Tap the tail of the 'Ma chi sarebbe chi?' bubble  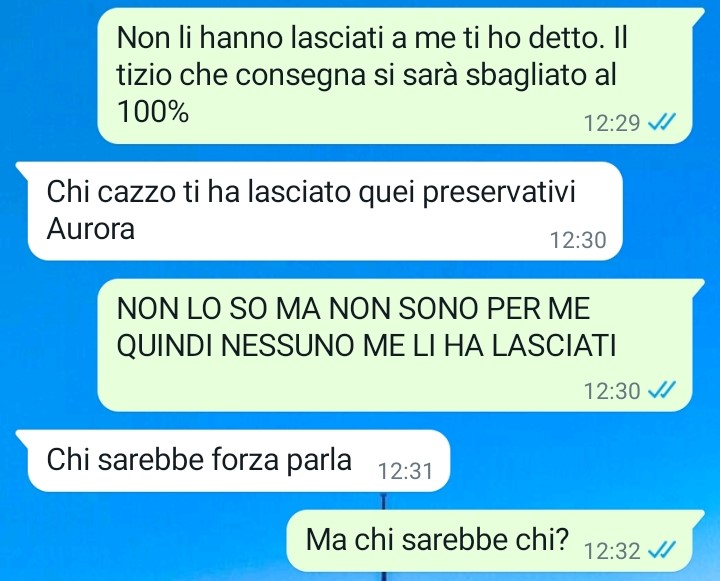click(x=697, y=518)
